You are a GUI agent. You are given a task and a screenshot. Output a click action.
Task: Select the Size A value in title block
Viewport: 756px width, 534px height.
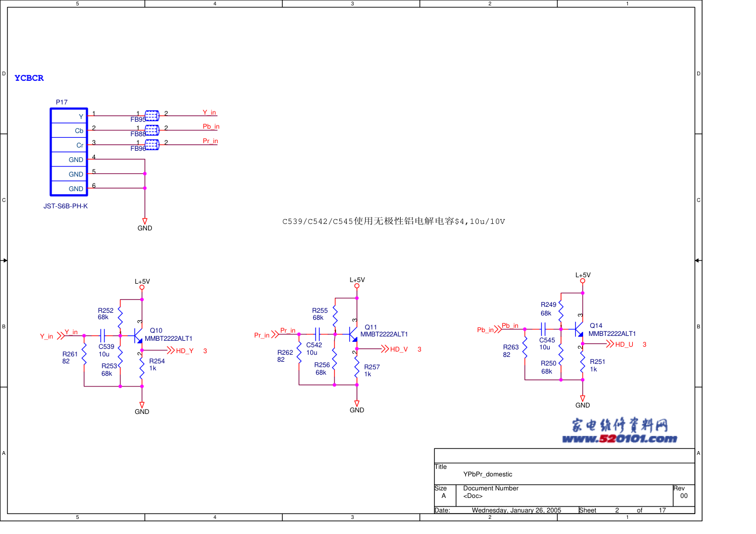click(444, 496)
